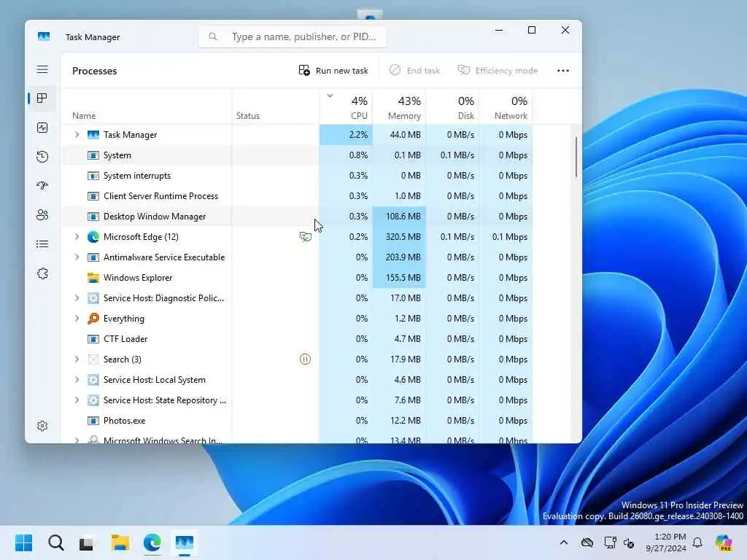
Task: Open Microsoft Edge from the taskbar
Action: 152,542
